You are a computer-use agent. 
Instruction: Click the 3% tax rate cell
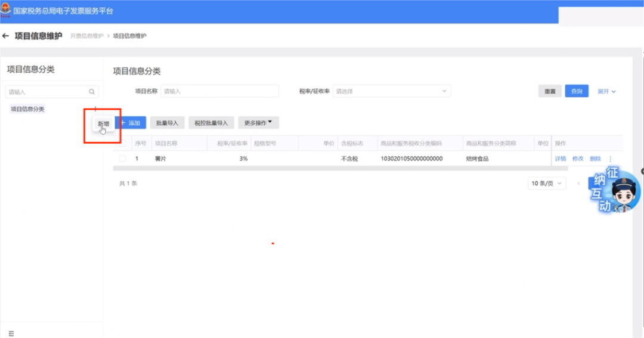(x=243, y=159)
